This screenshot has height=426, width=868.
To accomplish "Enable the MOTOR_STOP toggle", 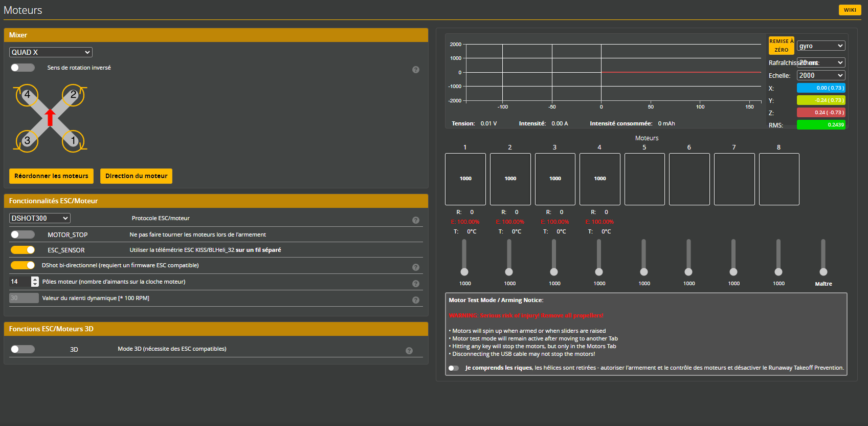I will tap(23, 235).
